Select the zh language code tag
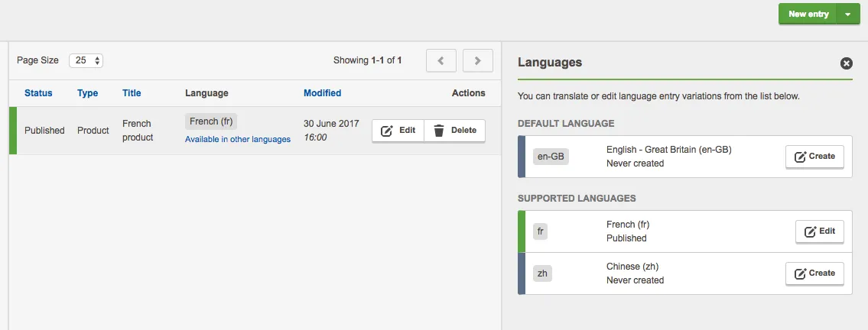The height and width of the screenshot is (330, 868). [542, 273]
